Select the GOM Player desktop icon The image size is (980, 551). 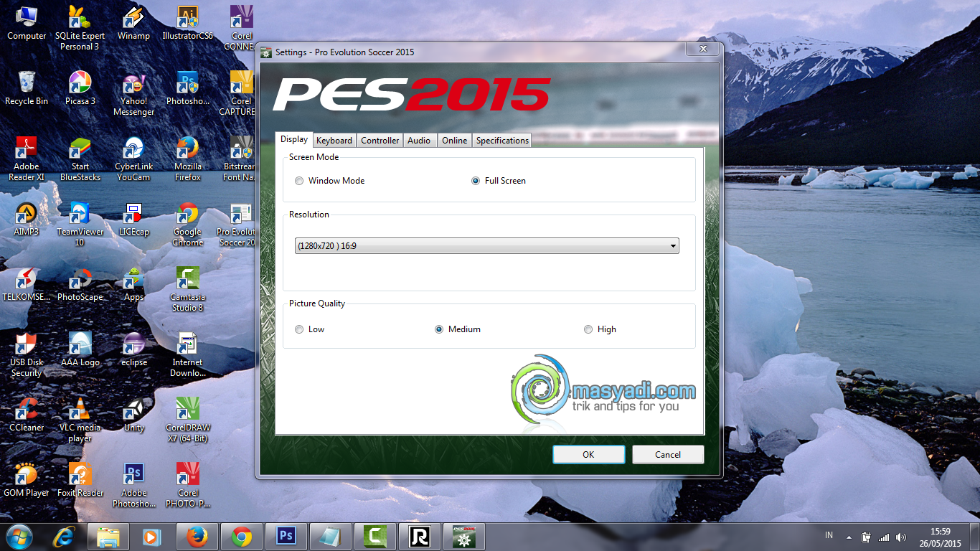pos(27,481)
